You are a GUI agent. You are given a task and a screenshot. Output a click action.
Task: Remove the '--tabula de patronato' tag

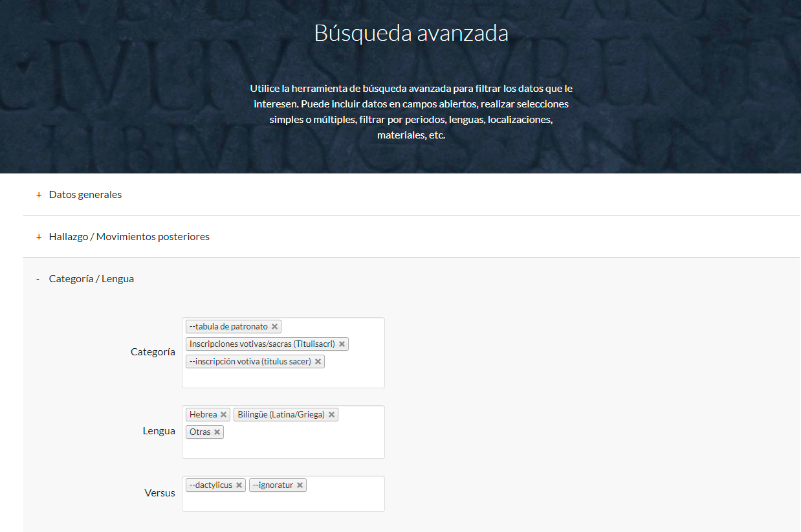[274, 327]
